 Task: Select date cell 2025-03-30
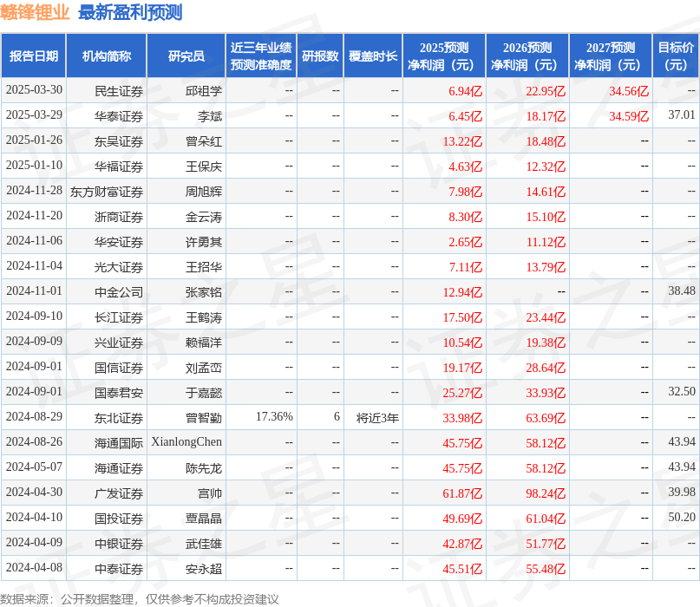34,90
